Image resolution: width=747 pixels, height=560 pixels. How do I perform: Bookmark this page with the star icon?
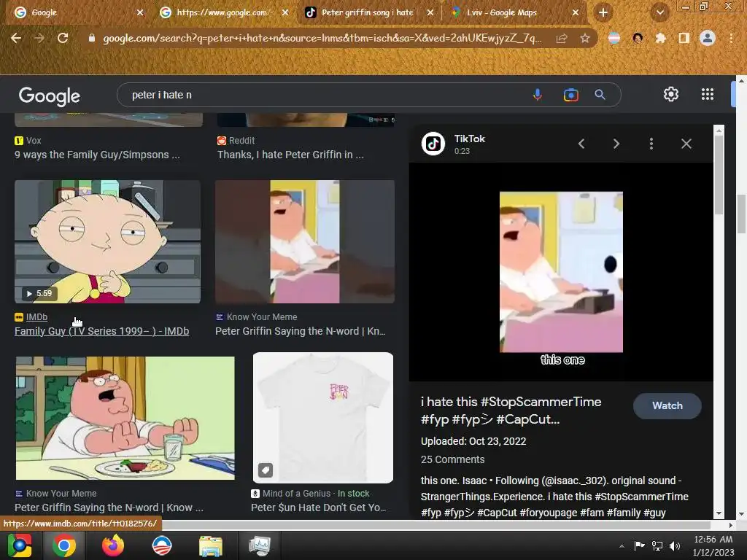click(x=585, y=38)
